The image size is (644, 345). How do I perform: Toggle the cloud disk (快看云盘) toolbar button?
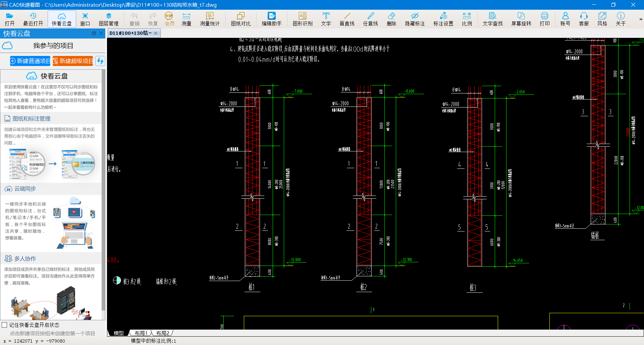[62, 19]
